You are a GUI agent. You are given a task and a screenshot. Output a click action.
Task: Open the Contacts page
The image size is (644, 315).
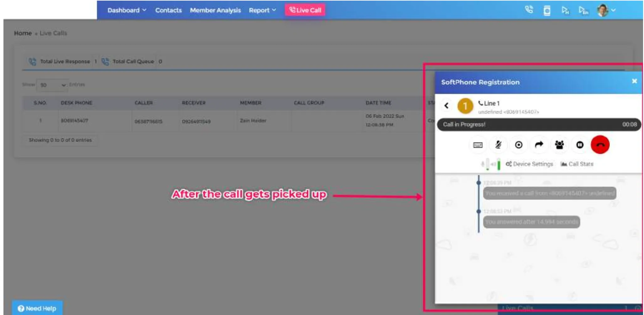click(168, 10)
